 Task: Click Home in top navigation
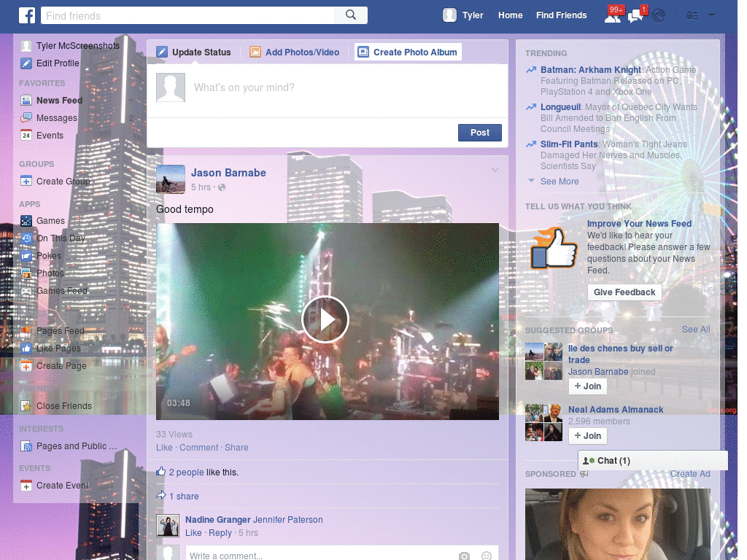tap(510, 15)
